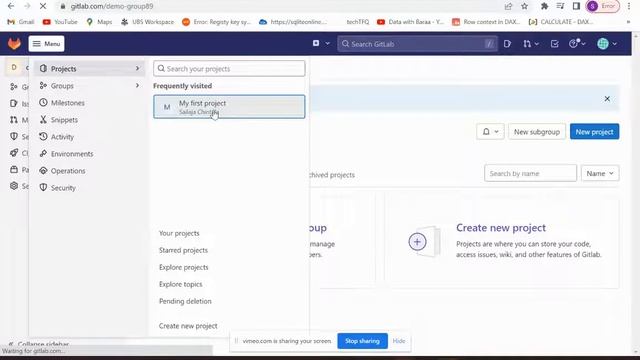
Task: Focus the Search your projects field
Action: [229, 69]
